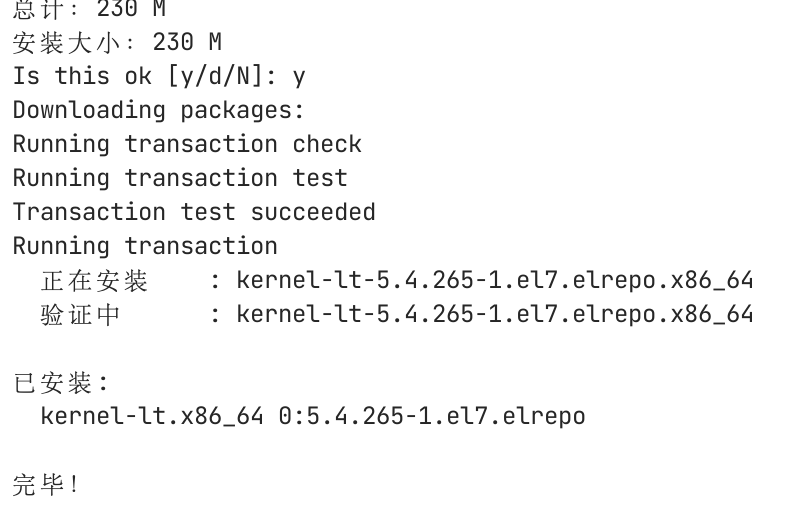Click the 'Is this ok [y/d/N]' prompt line

click(x=159, y=76)
